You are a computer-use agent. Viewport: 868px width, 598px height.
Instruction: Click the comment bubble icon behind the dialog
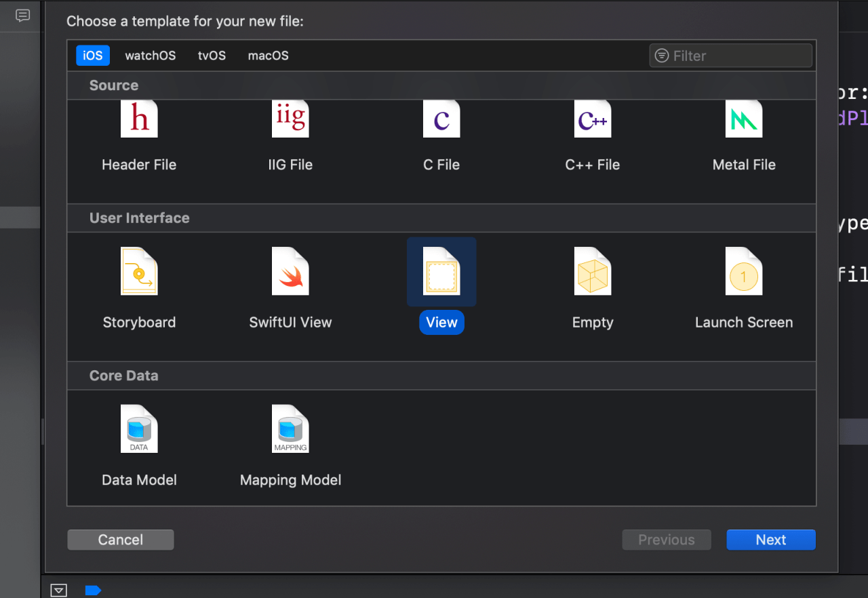[23, 16]
